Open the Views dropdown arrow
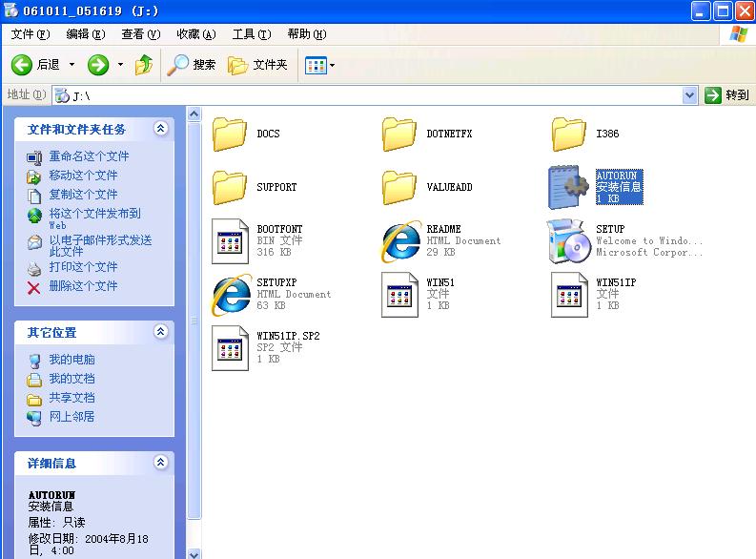 pyautogui.click(x=332, y=65)
